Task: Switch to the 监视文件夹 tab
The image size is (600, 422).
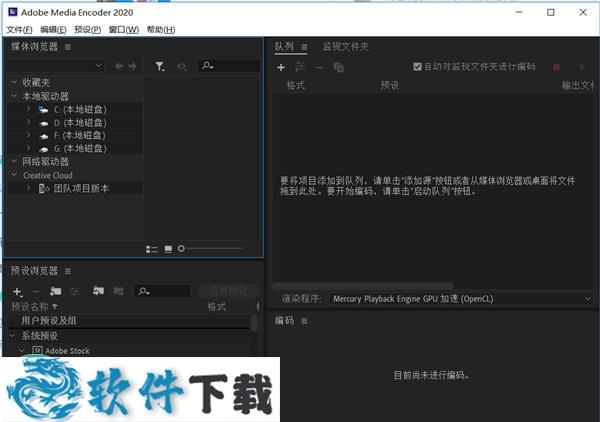Action: (x=345, y=47)
